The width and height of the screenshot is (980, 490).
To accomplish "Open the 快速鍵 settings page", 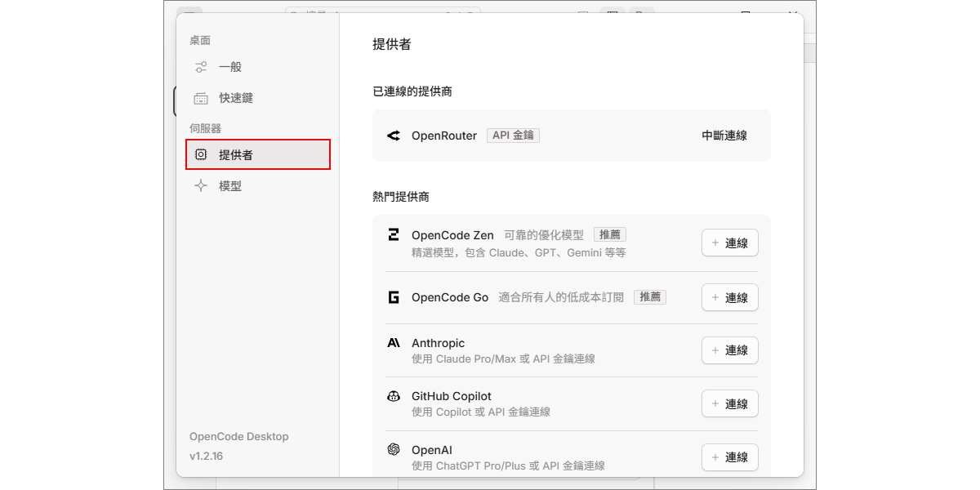I will [x=257, y=98].
